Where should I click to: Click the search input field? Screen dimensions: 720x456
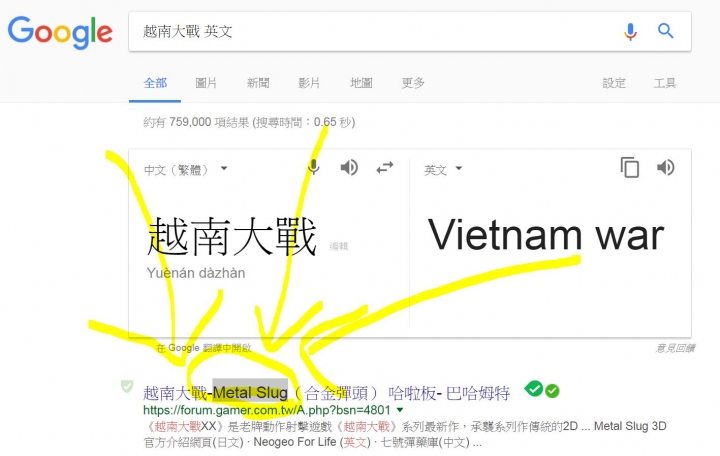pyautogui.click(x=377, y=32)
